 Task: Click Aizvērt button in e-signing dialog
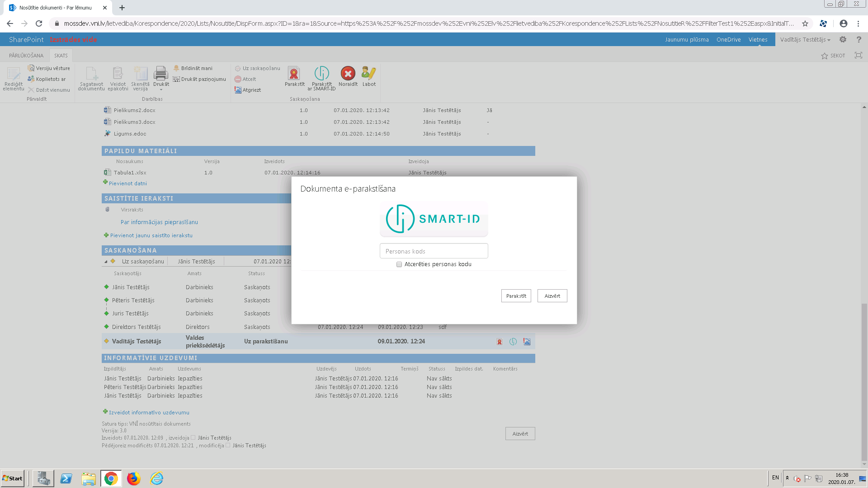click(552, 296)
